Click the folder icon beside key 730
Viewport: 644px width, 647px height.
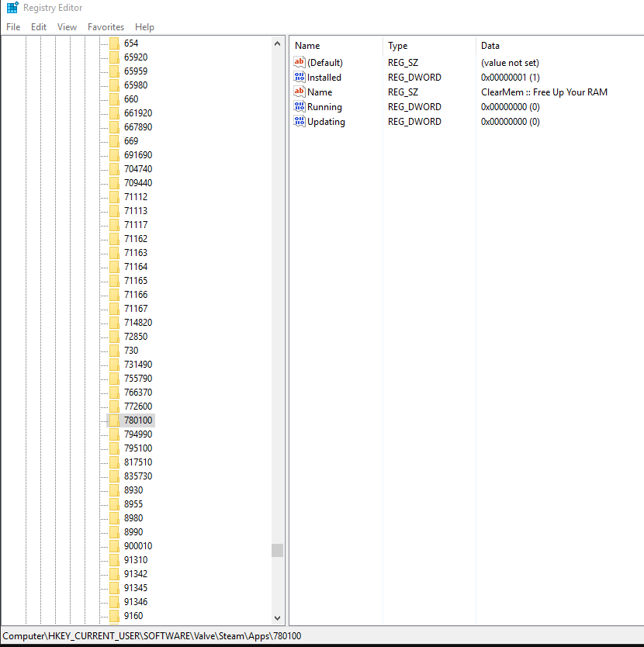(113, 350)
